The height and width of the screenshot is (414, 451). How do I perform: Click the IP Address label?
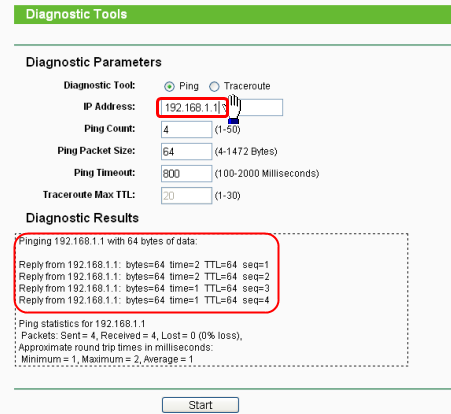(109, 107)
